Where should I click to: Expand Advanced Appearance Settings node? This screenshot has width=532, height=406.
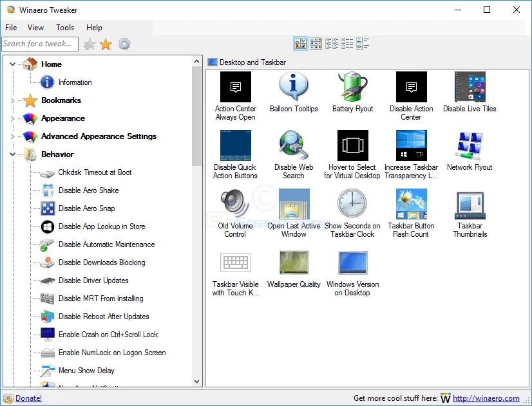click(x=12, y=136)
